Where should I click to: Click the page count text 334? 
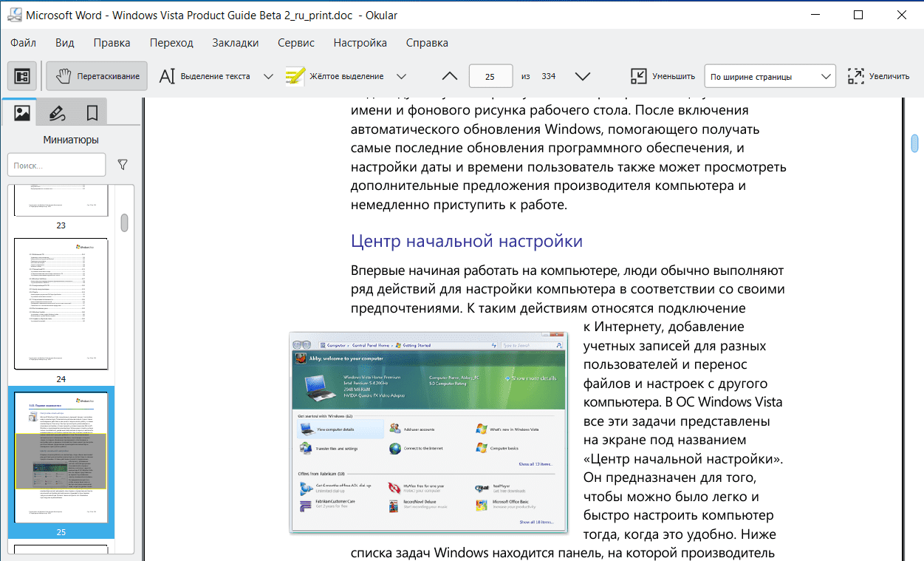pyautogui.click(x=549, y=76)
